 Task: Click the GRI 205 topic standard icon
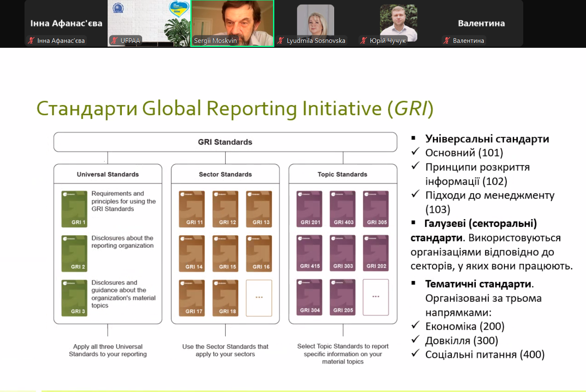click(x=343, y=297)
